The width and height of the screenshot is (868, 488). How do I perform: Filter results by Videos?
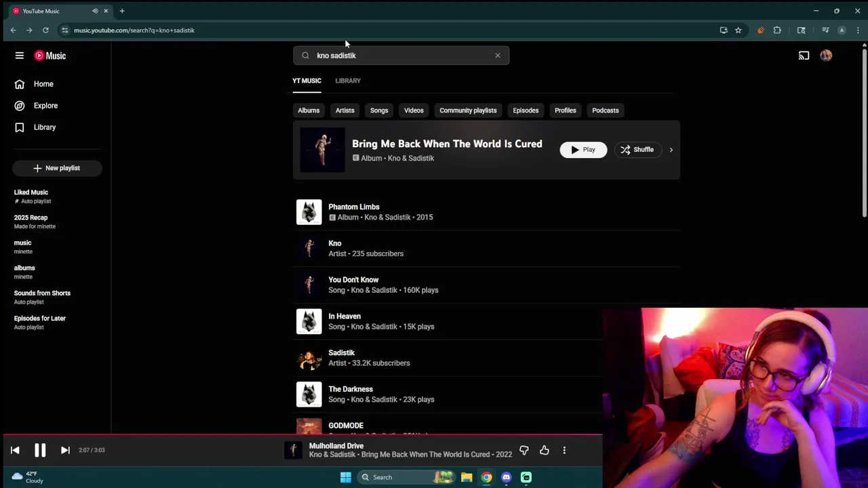[414, 110]
